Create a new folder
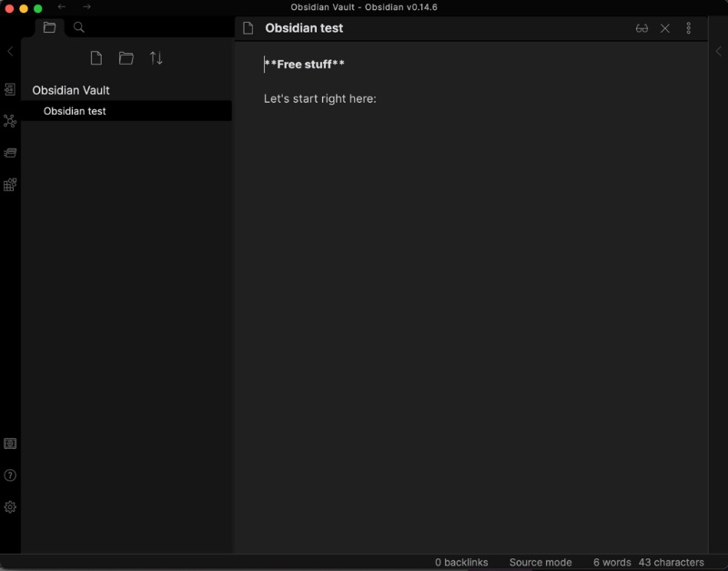 (x=126, y=58)
